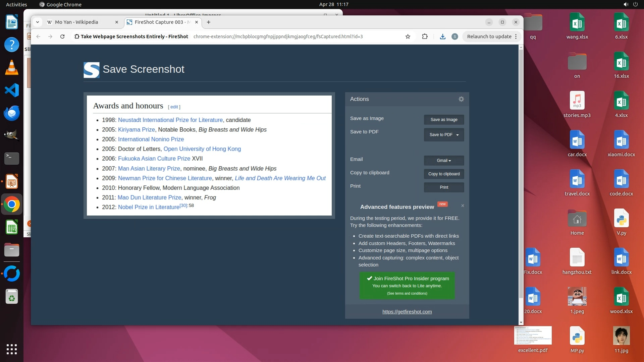Open a new Chrome tab
The height and width of the screenshot is (362, 644).
209,22
